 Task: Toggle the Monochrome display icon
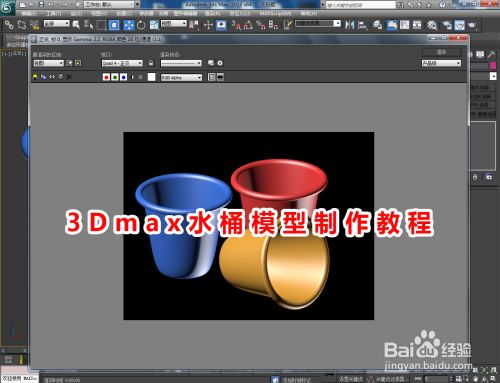tap(141, 77)
